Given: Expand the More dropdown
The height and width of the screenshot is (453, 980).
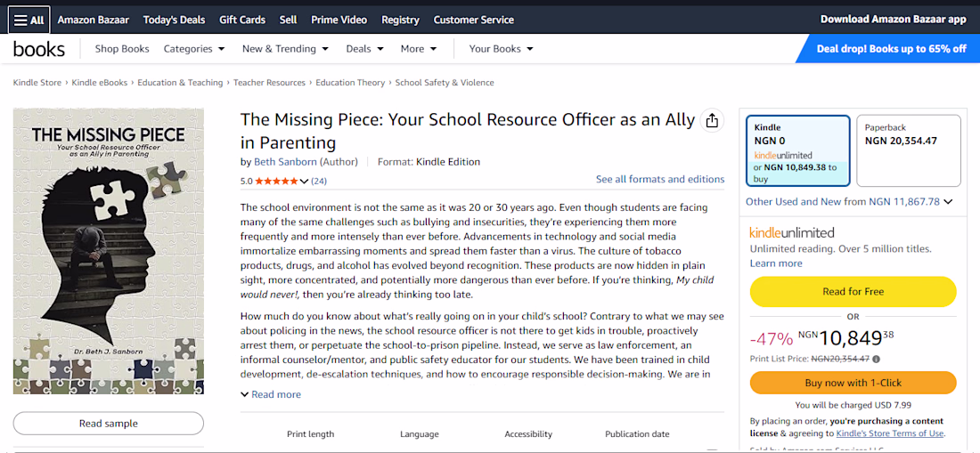Looking at the screenshot, I should pyautogui.click(x=418, y=49).
